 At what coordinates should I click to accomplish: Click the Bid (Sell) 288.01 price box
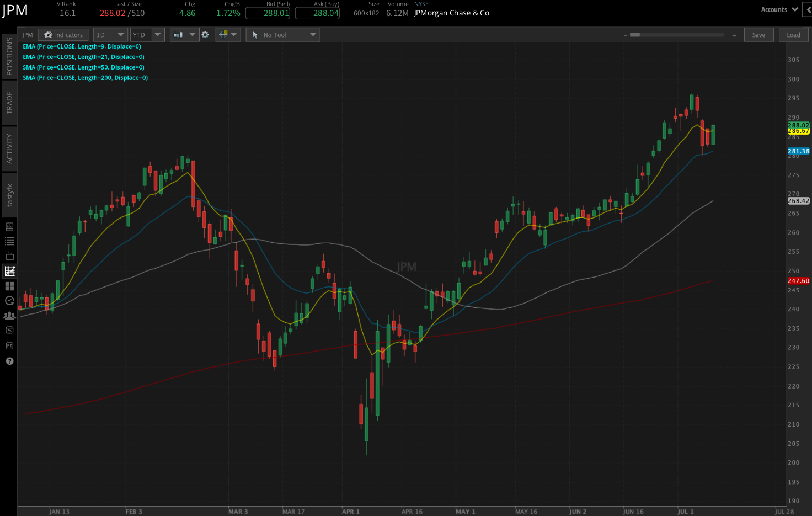click(268, 13)
